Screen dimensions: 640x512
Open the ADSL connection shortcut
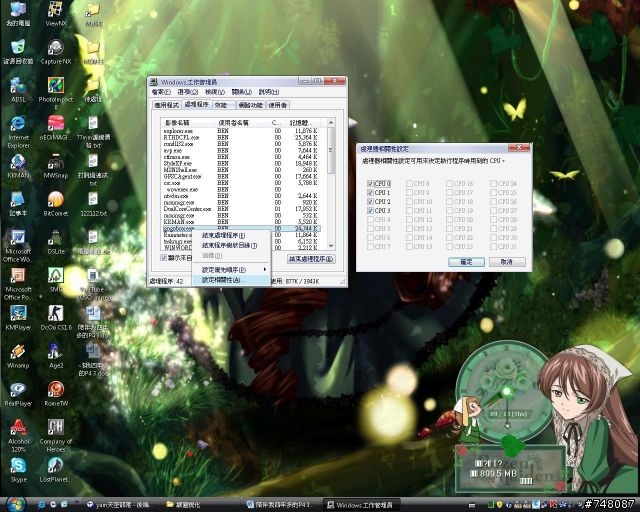[x=18, y=89]
